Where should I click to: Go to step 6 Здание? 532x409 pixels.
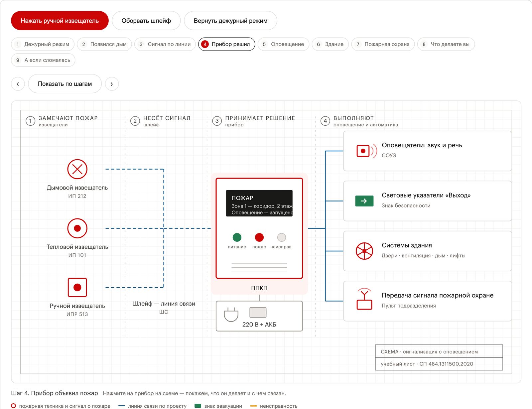[330, 44]
